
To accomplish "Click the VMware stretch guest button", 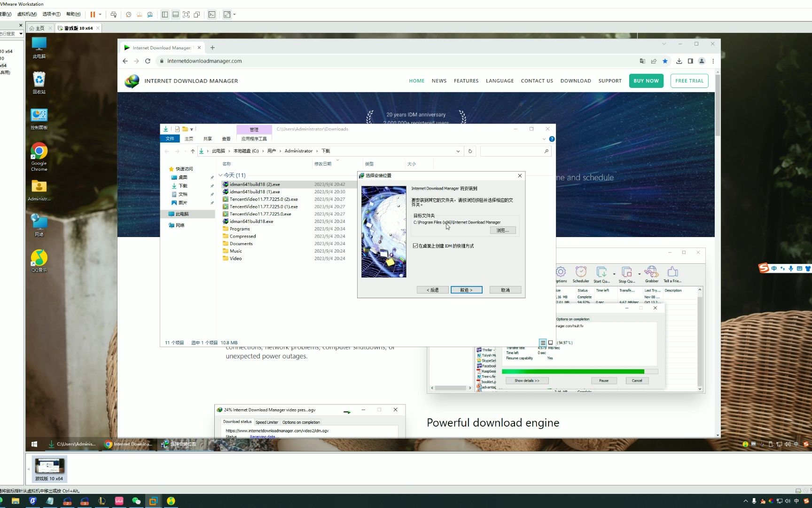I will pos(227,15).
